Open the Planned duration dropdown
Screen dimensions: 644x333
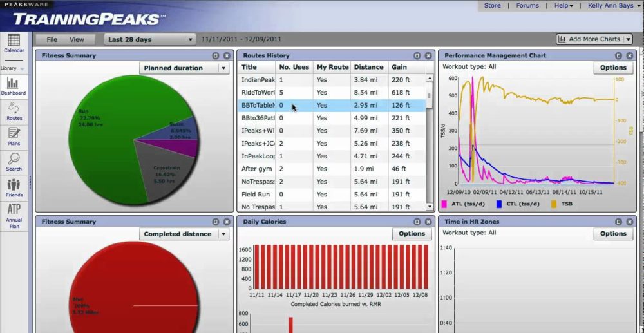tap(184, 68)
